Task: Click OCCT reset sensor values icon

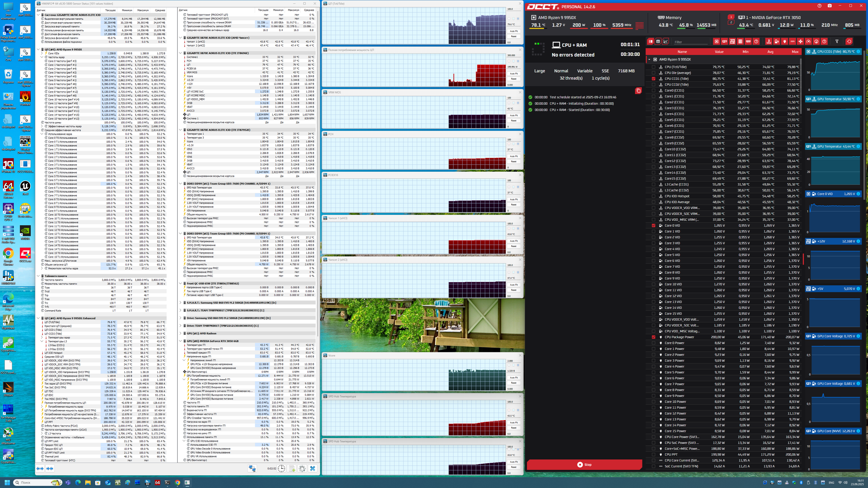Action: click(849, 41)
